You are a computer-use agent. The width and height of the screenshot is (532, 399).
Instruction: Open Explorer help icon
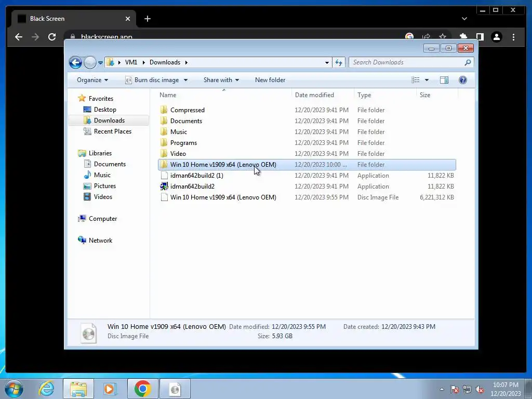463,80
